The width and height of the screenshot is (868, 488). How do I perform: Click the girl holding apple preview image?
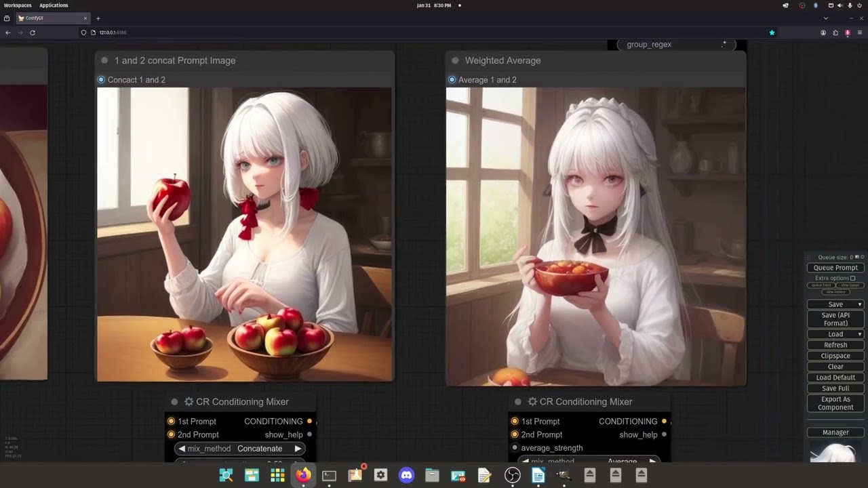pos(245,235)
